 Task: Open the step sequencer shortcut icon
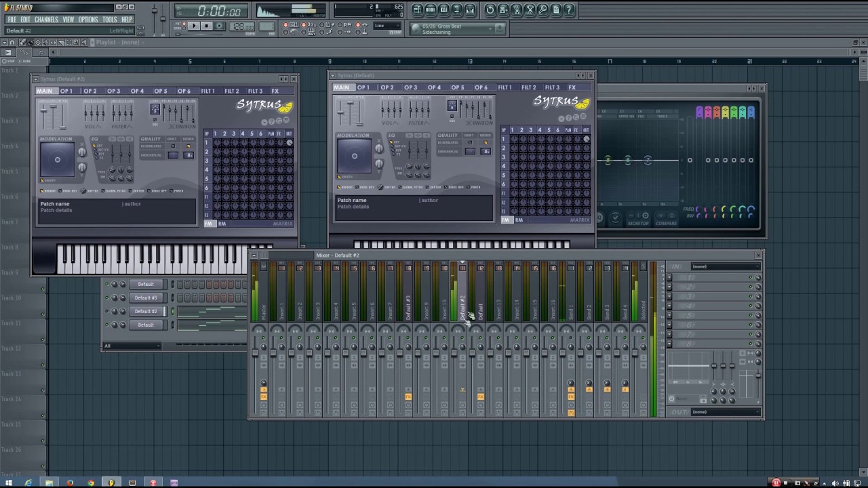[x=431, y=9]
